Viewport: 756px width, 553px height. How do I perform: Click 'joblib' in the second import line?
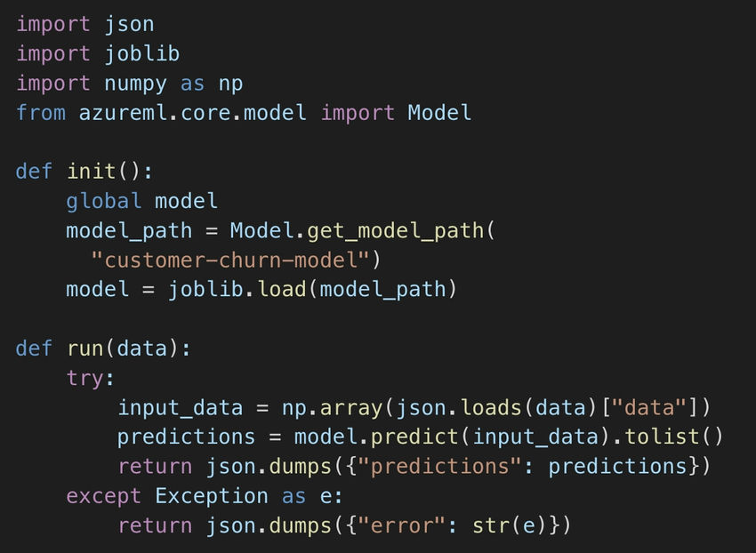141,53
